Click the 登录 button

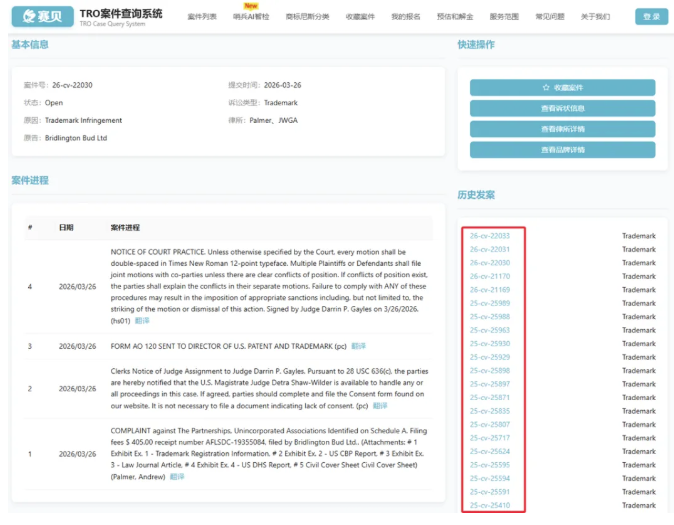(x=650, y=17)
